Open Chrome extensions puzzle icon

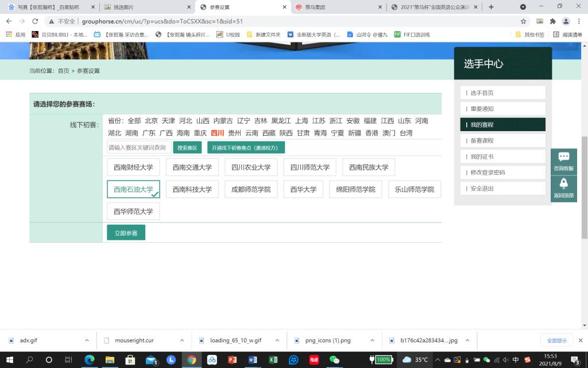pos(552,21)
